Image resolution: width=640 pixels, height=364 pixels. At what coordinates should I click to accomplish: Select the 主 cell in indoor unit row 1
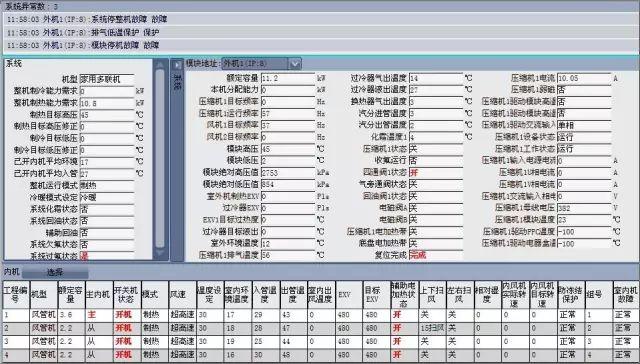coord(99,315)
